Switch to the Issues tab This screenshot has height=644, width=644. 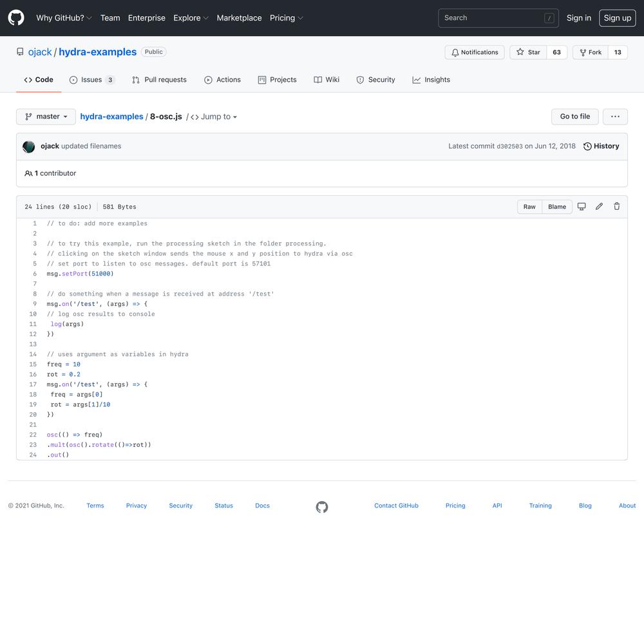[x=92, y=80]
